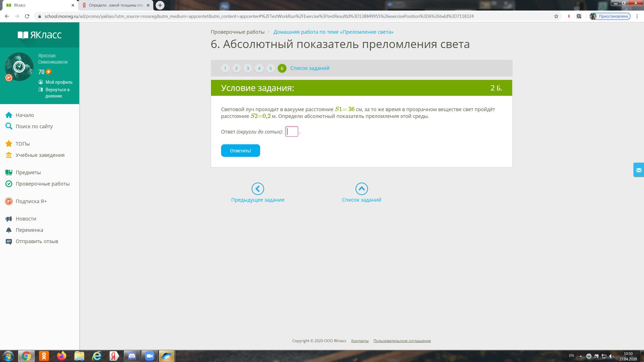Open Мой профиль link in sidebar
The image size is (644, 362).
(59, 82)
